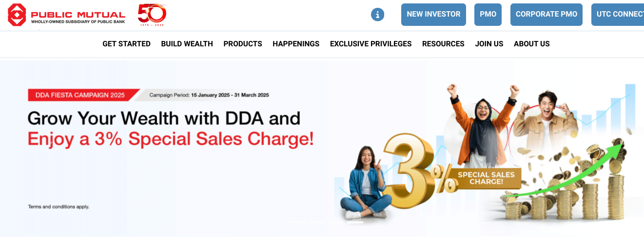The width and height of the screenshot is (644, 237).
Task: Click the Public Mutual logo
Action: pos(66,15)
